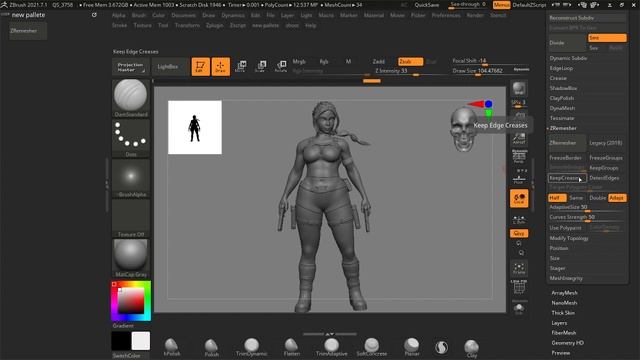The height and width of the screenshot is (360, 640).
Task: Select the Scale transform icon
Action: click(260, 67)
